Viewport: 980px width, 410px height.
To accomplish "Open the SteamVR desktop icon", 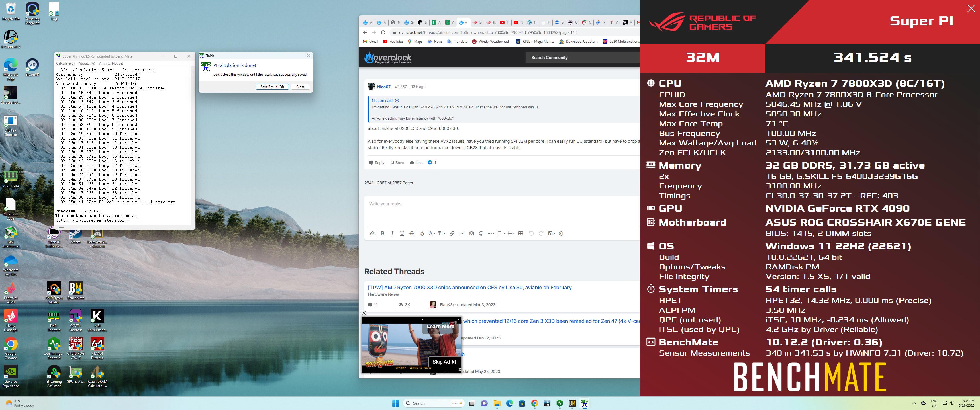I will click(x=32, y=67).
